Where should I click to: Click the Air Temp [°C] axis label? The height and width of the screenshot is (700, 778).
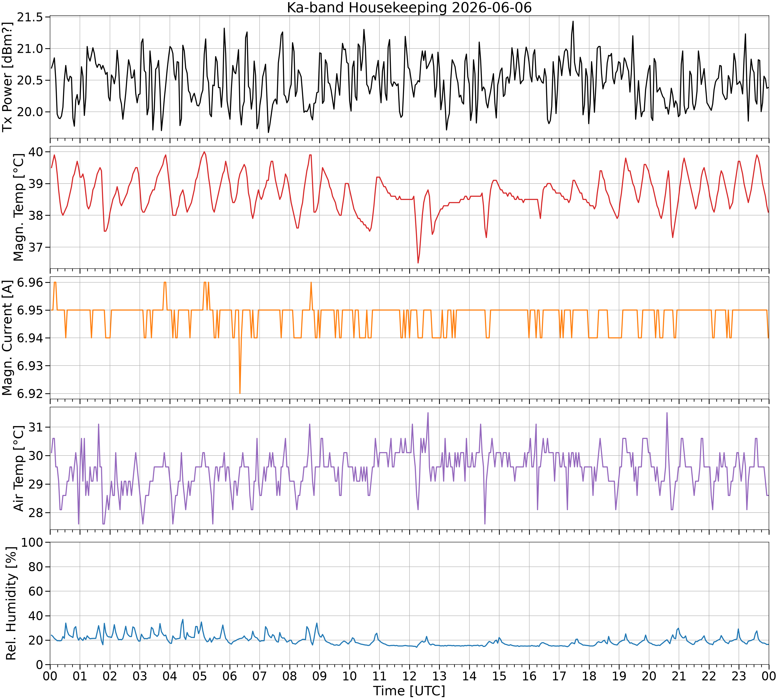coord(18,468)
